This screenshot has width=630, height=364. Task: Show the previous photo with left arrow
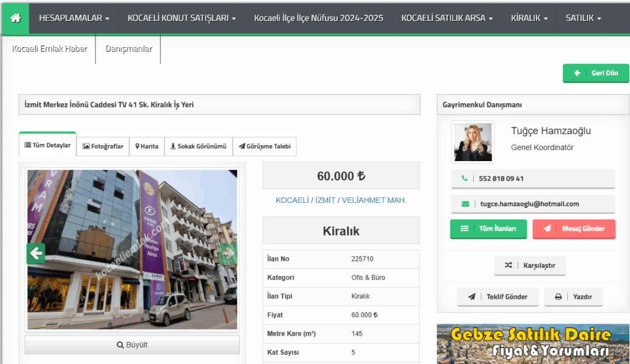36,253
